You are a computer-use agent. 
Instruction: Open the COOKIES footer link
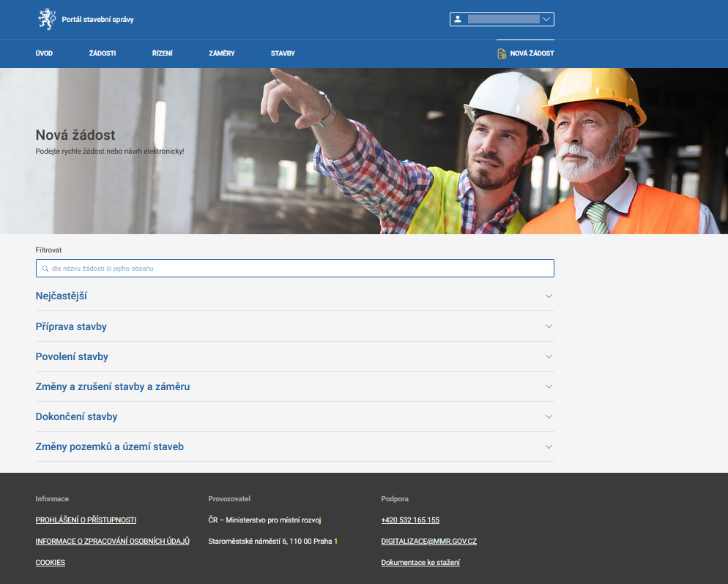(x=50, y=563)
